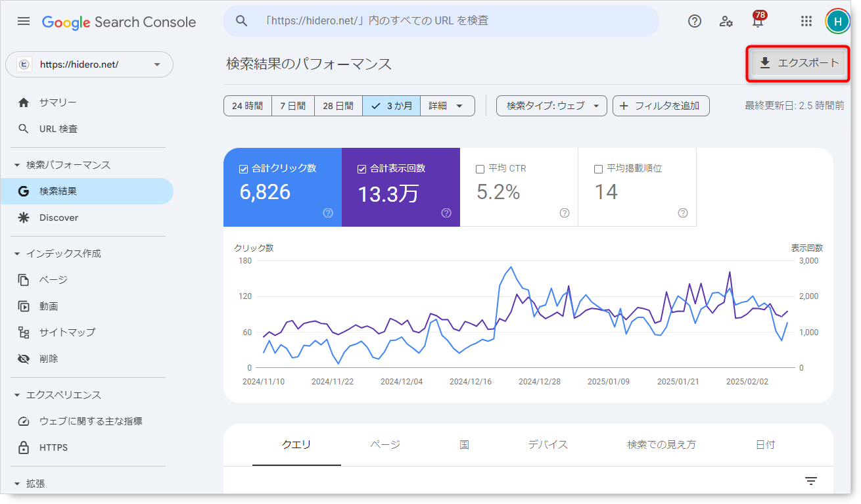Select the 合計表示回数 purple metric card
Image resolution: width=861 pixels, height=504 pixels.
click(400, 187)
